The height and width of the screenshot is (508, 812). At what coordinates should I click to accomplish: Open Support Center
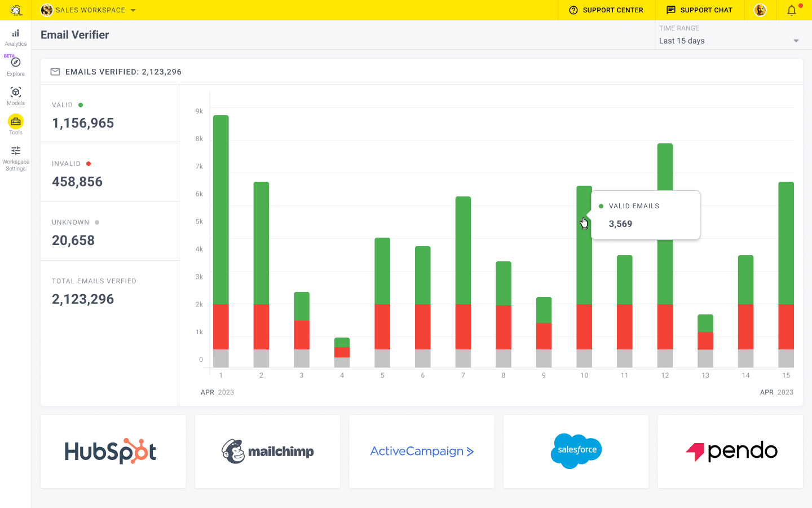(606, 10)
